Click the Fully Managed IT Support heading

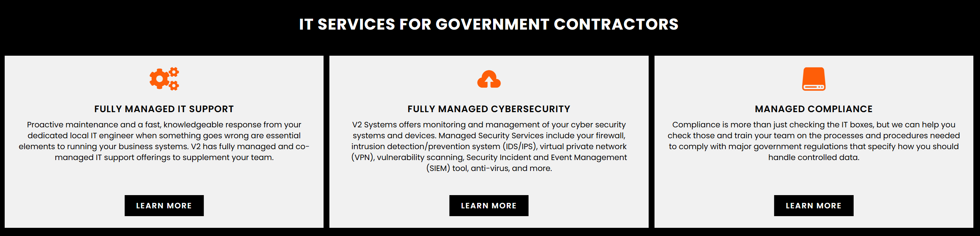tap(164, 109)
